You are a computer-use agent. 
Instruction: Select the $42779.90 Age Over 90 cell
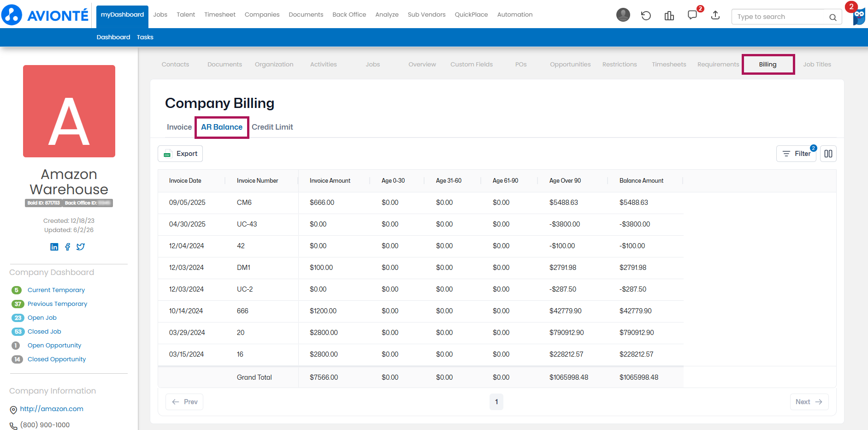tap(565, 311)
